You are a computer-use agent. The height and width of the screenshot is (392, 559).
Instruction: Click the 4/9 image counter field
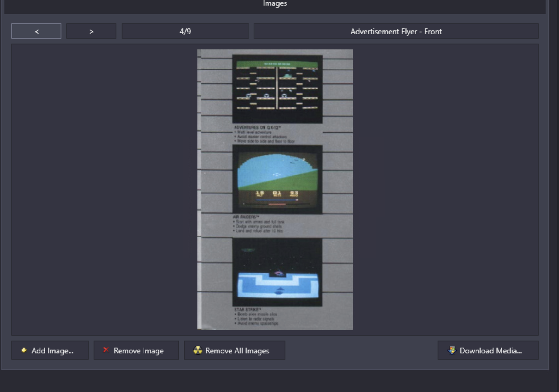pos(185,31)
